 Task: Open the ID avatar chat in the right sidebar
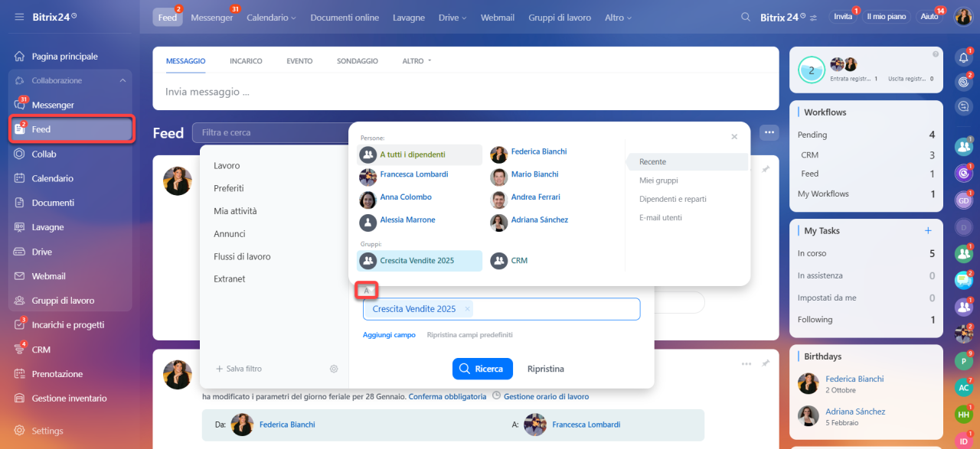pos(964,441)
